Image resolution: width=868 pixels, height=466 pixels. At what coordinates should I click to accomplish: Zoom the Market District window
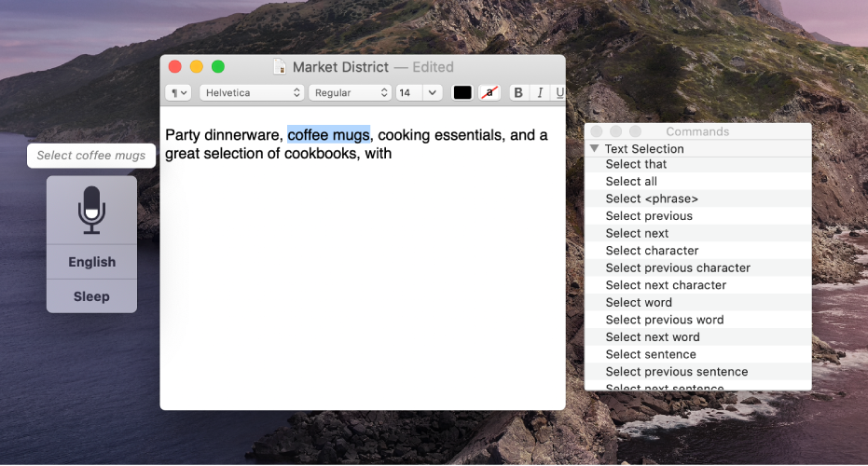218,67
